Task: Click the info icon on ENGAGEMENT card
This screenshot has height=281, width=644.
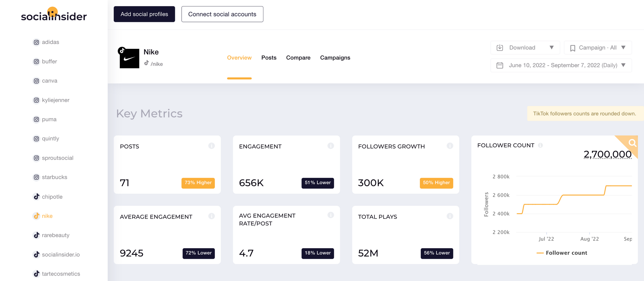Action: click(331, 146)
